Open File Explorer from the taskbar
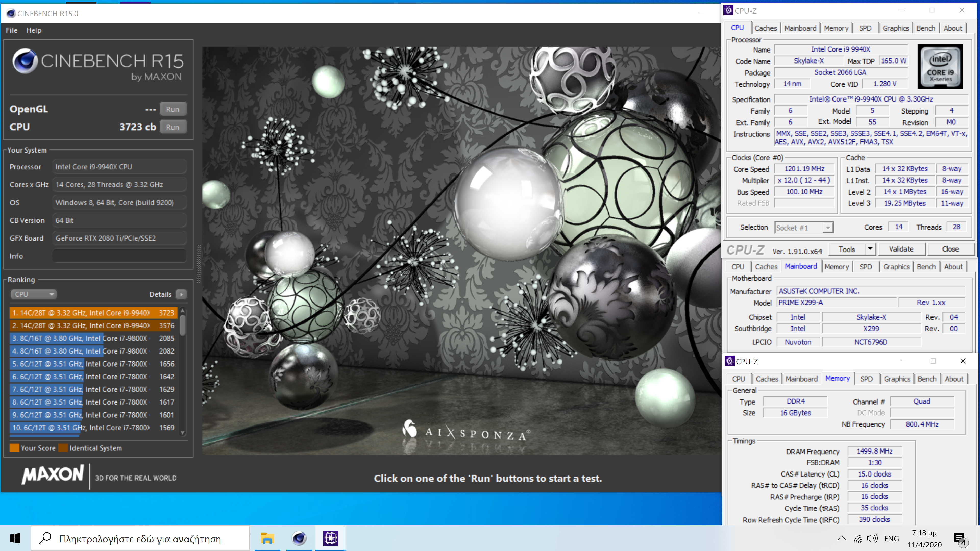The width and height of the screenshot is (980, 551). pos(267,538)
